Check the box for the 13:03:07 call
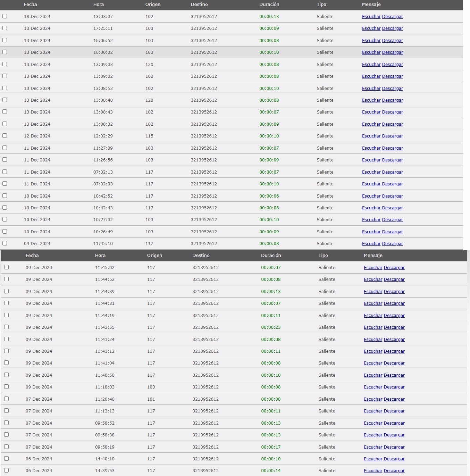The width and height of the screenshot is (470, 476). pos(5,16)
